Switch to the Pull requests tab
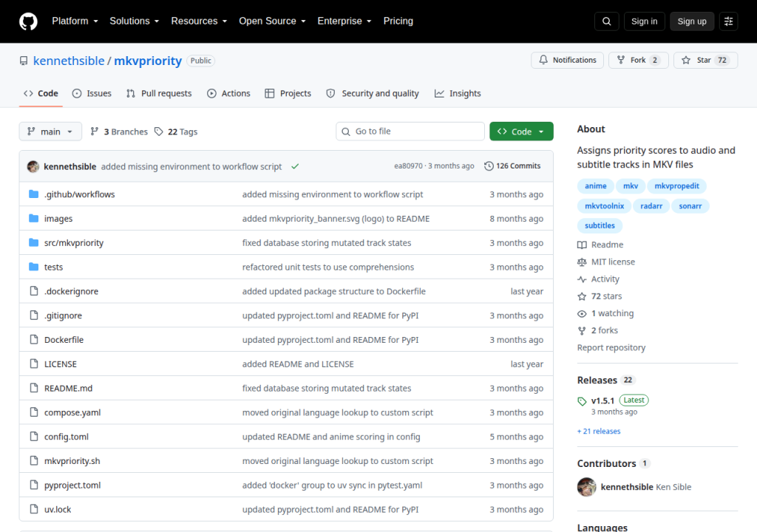 click(159, 93)
